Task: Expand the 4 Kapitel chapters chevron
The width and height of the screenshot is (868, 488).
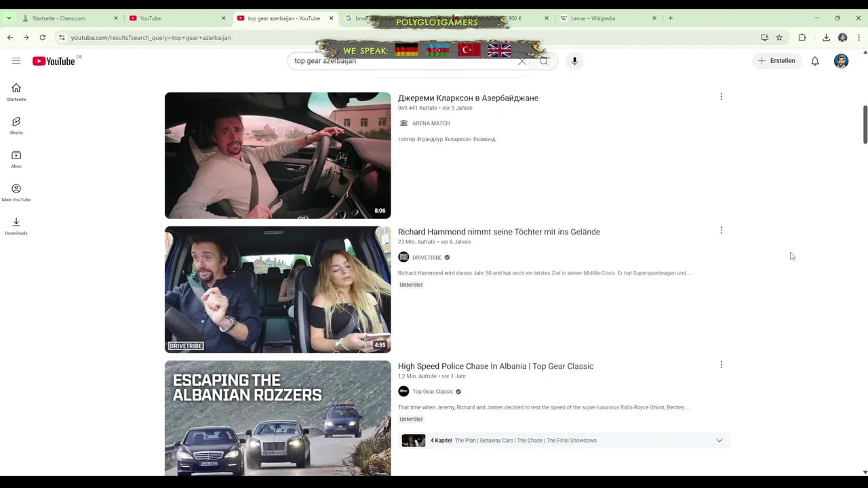Action: (719, 441)
